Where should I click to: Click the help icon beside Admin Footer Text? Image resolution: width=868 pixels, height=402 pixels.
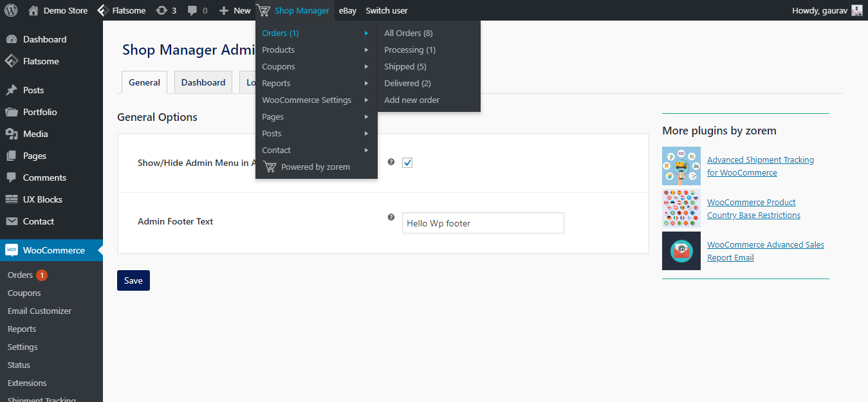tap(391, 217)
